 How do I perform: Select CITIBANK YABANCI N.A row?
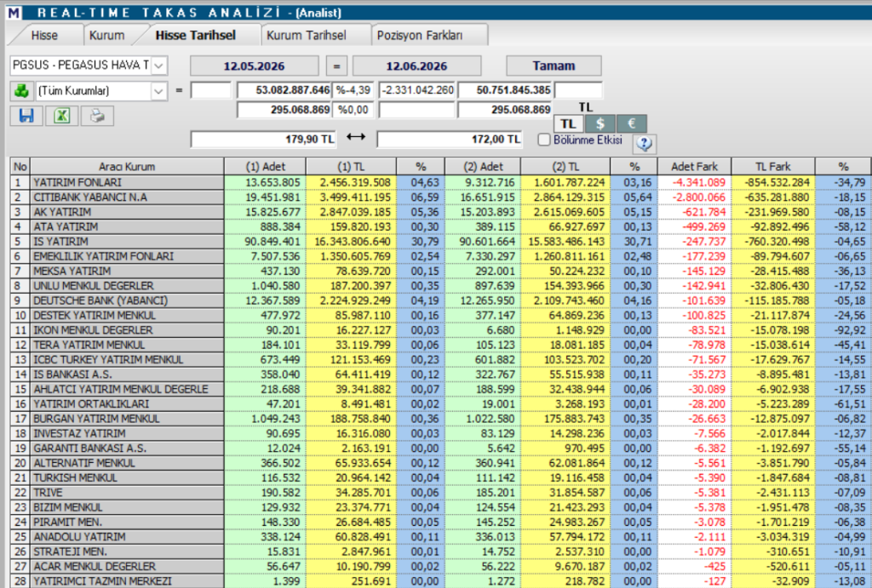tap(440, 197)
